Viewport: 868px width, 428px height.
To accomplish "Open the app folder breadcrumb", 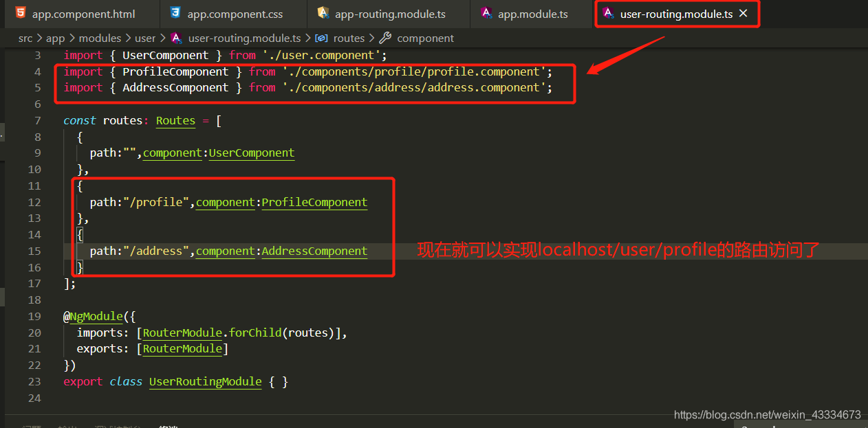I will pos(56,38).
